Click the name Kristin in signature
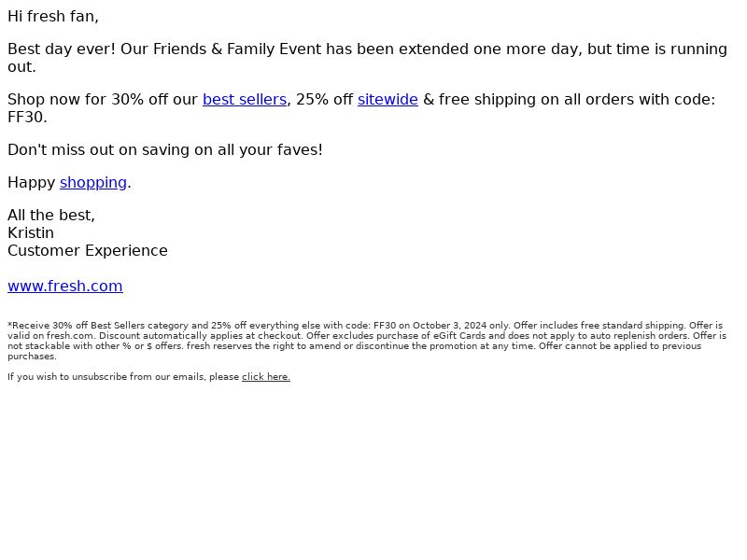 [31, 232]
